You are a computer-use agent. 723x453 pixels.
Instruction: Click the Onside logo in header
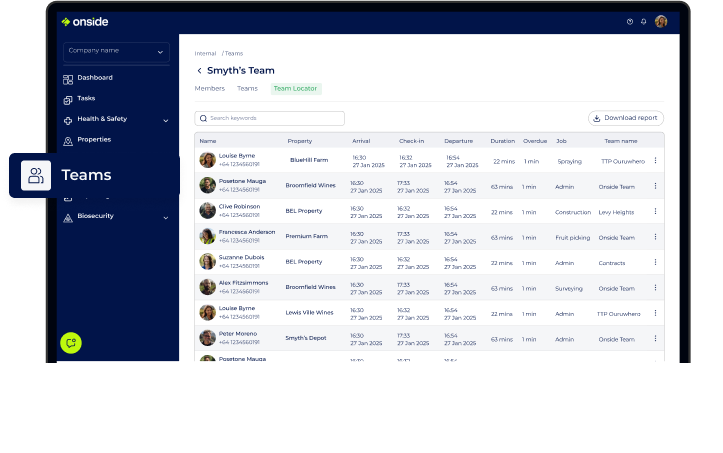pyautogui.click(x=83, y=21)
